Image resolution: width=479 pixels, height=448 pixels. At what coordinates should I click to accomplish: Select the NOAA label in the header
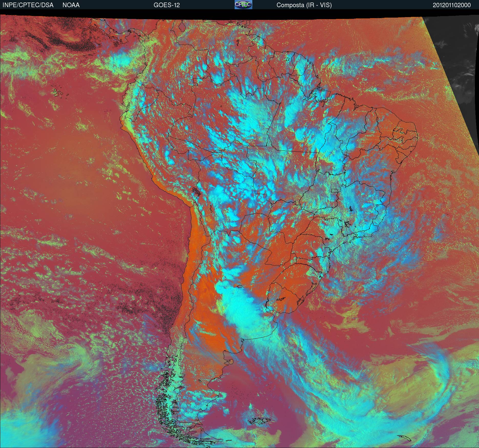click(71, 5)
